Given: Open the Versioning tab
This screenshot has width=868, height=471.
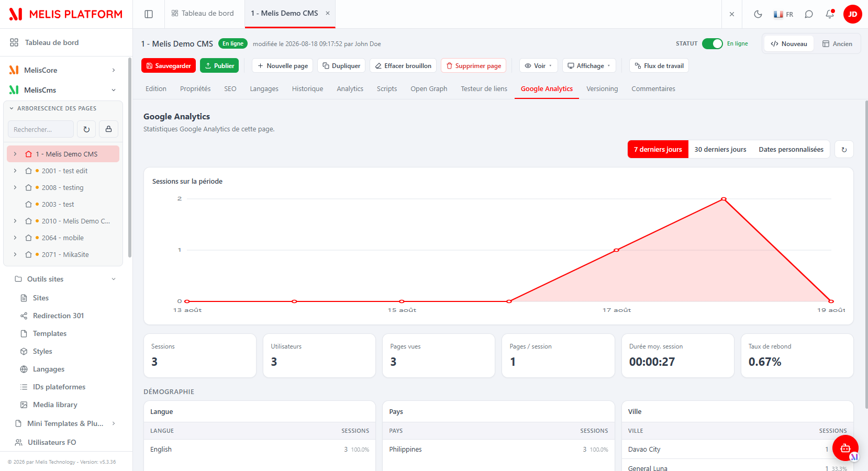Looking at the screenshot, I should 602,89.
